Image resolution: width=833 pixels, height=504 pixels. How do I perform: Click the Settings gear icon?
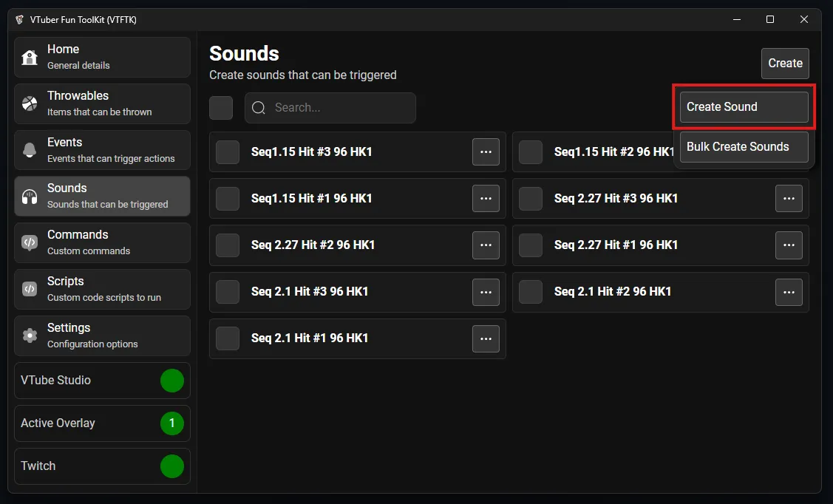30,336
